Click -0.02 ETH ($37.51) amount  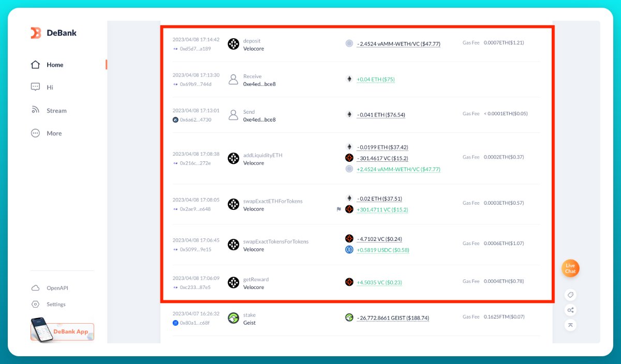379,199
